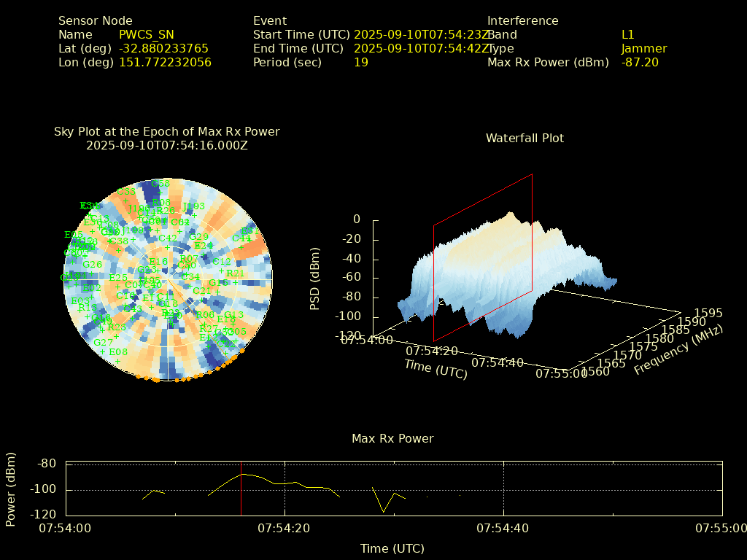Select the Waterfall Plot title
This screenshot has height=560, width=747.
(x=525, y=138)
